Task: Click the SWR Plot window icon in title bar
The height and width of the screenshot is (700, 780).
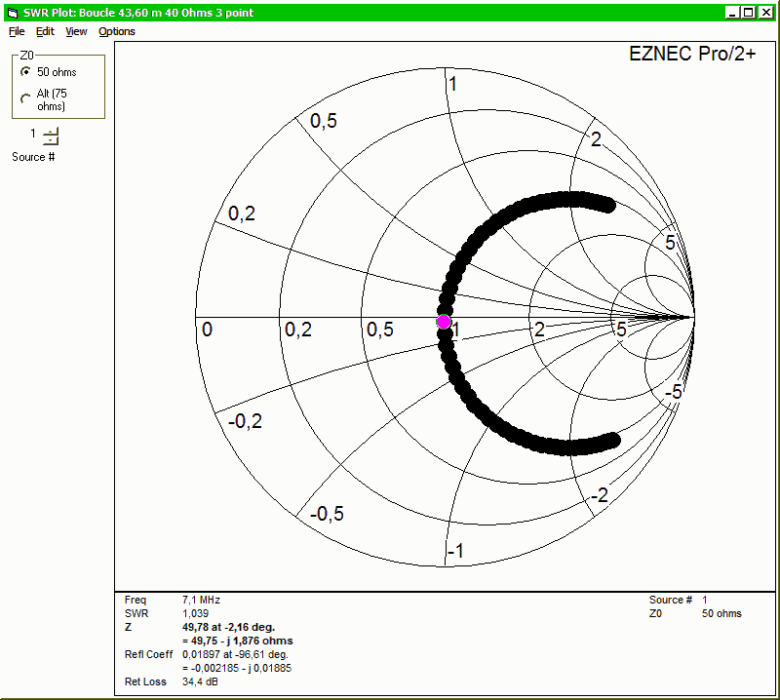Action: [x=13, y=13]
